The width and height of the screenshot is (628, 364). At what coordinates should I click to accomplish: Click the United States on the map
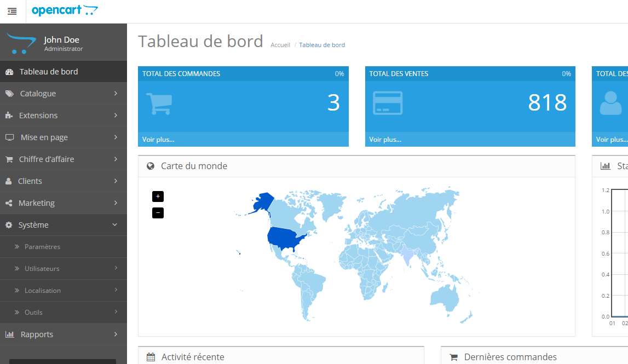285,238
